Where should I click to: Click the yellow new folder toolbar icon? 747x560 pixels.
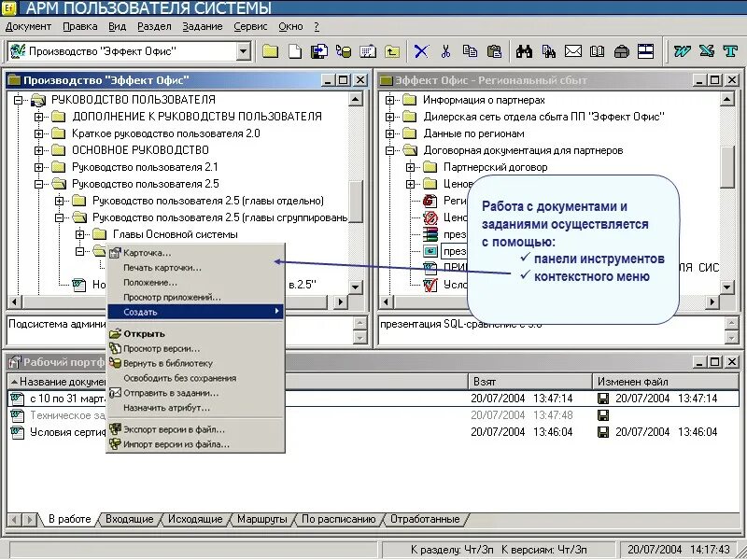point(270,51)
